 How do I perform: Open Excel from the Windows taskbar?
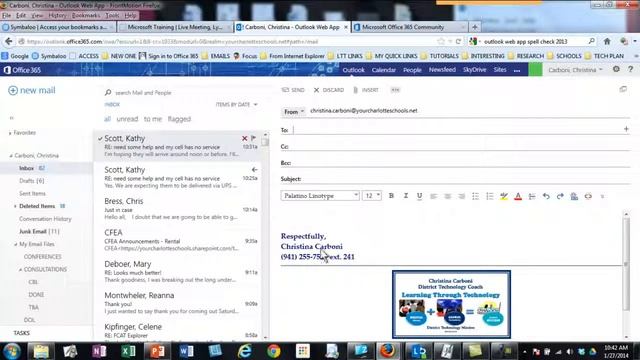(x=128, y=351)
